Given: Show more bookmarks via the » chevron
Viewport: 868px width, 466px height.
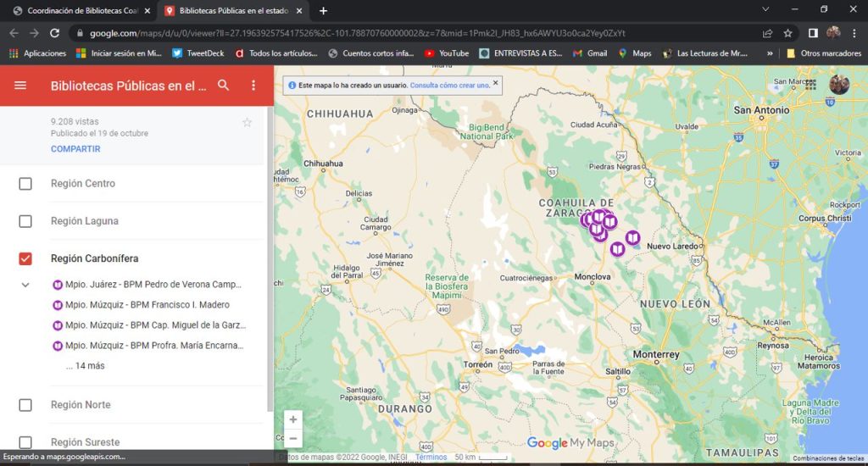Looking at the screenshot, I should click(770, 53).
